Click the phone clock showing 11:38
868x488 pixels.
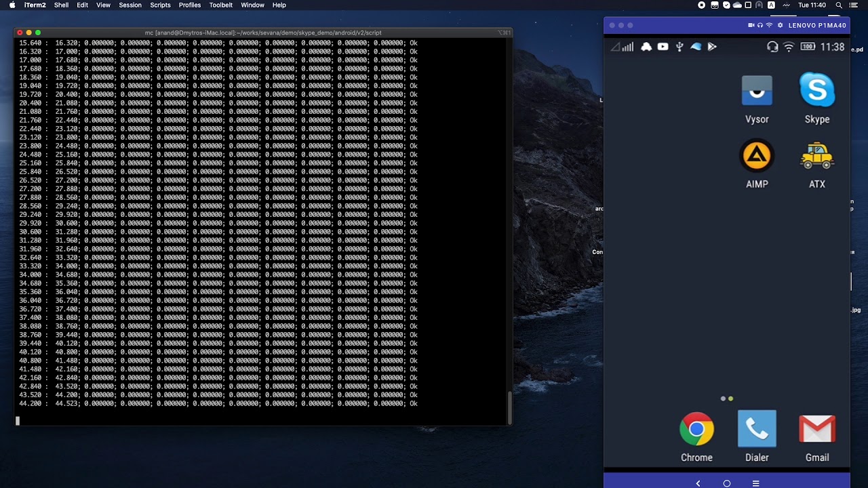coord(832,47)
